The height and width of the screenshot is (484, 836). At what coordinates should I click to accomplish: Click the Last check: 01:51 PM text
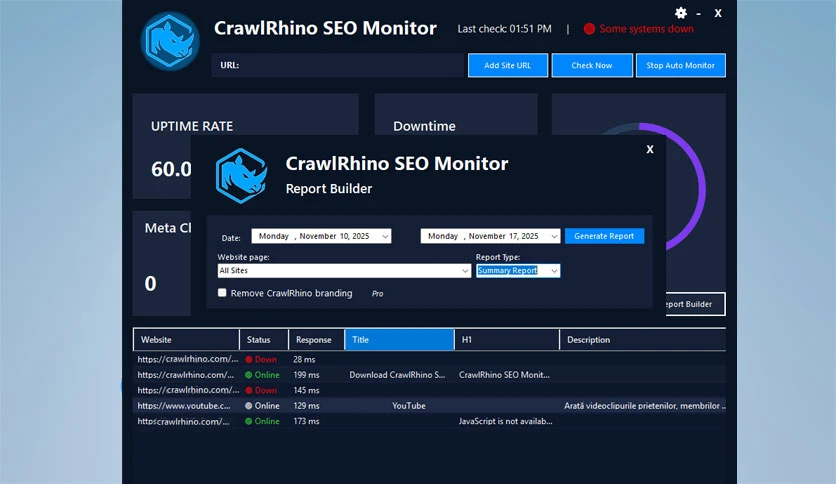click(x=504, y=29)
